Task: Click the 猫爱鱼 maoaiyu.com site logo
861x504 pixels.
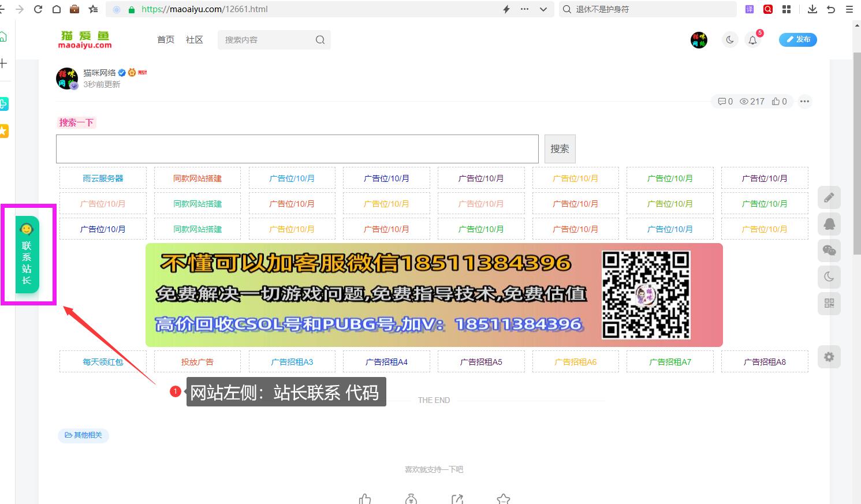Action: pyautogui.click(x=85, y=39)
